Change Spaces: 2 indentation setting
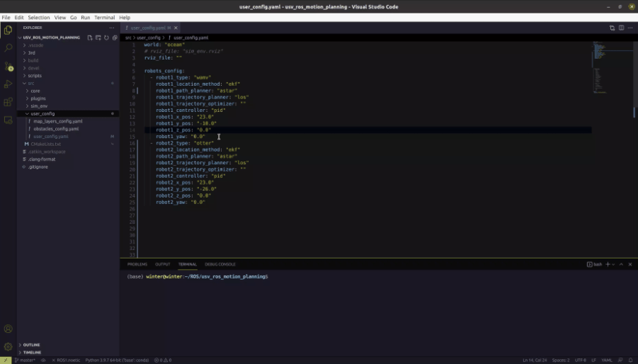Screen dimensions: 638x364 [561, 360]
